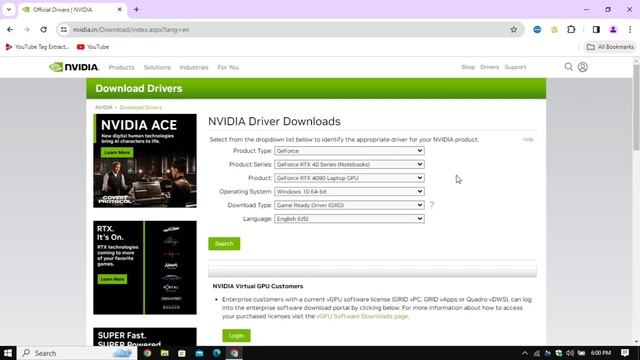Viewport: 640px width, 360px height.
Task: Click the browser back arrow
Action: click(10, 29)
